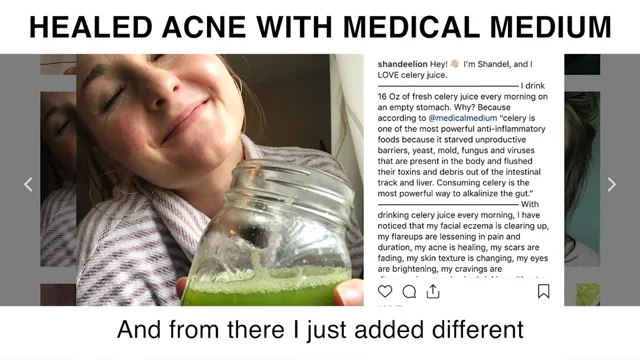Share the post using the upload icon
Screen dimensions: 640x360
(x=433, y=291)
